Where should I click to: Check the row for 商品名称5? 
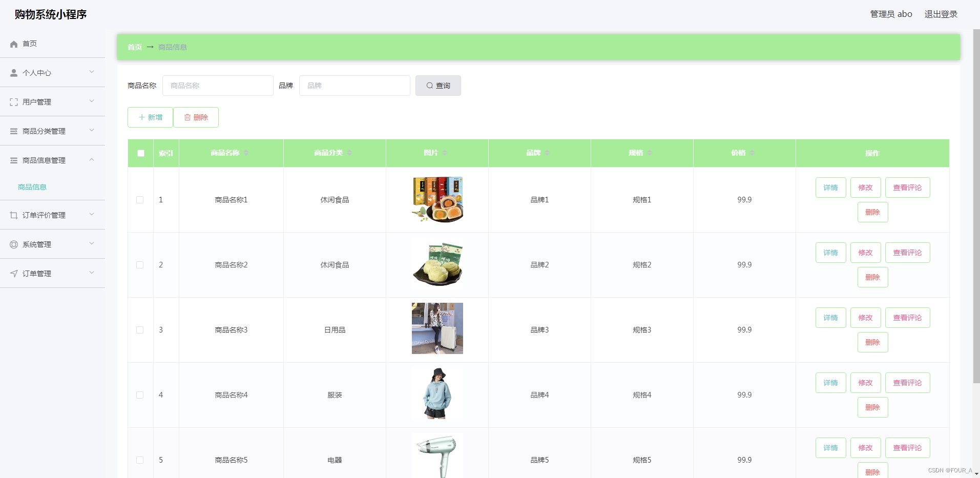point(140,460)
